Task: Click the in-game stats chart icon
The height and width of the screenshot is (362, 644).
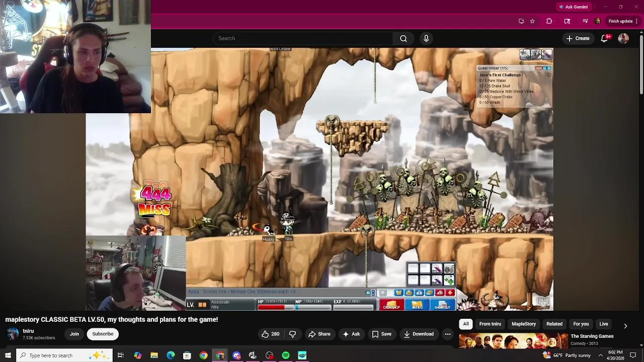Action: 419,293
